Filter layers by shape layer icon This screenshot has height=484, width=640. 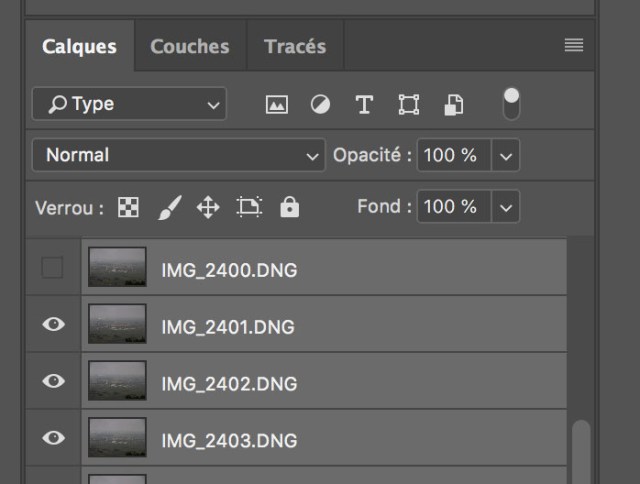408,104
